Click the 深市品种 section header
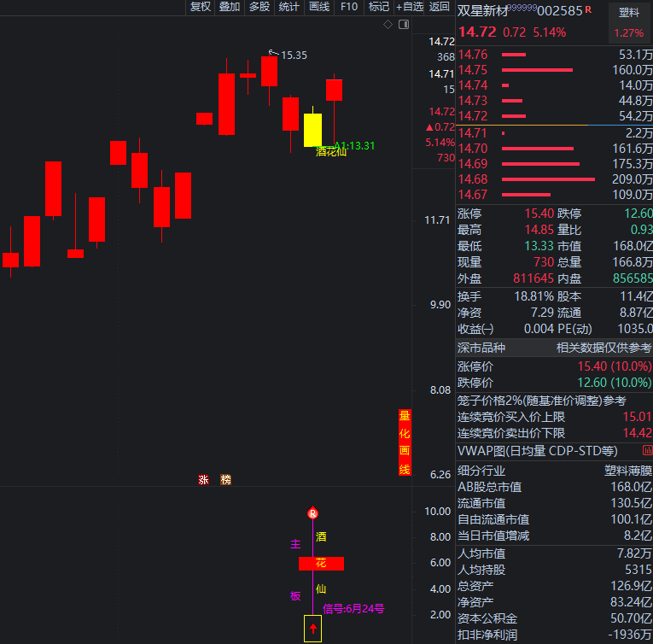Viewport: 653px width, 644px height. tap(481, 348)
